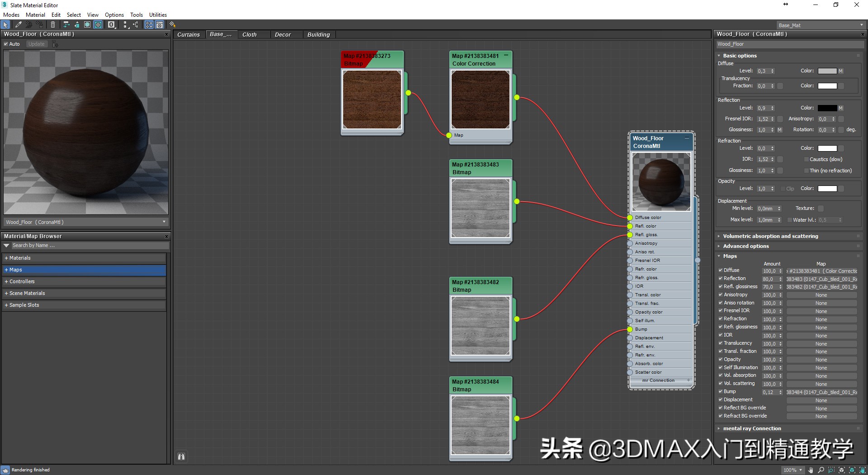Activate the Select tool arrow icon
The width and height of the screenshot is (868, 475).
pyautogui.click(x=5, y=24)
